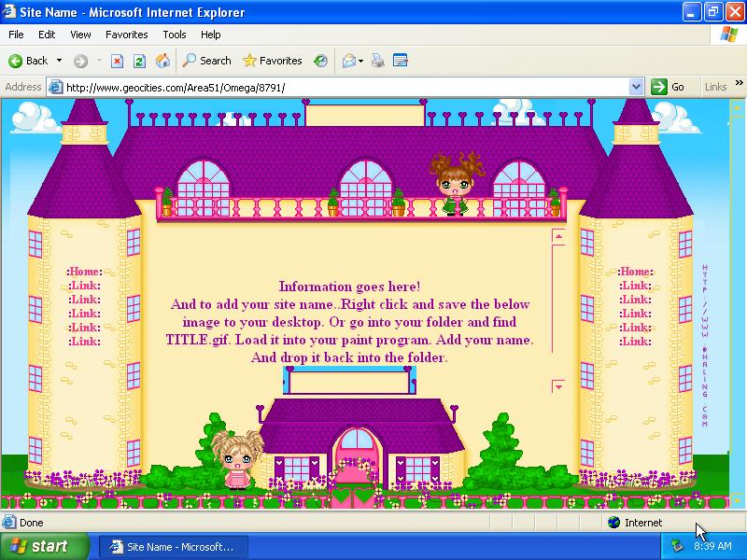This screenshot has height=560, width=747.
Task: Open the Favorites pane from the toolbar
Action: tap(272, 61)
